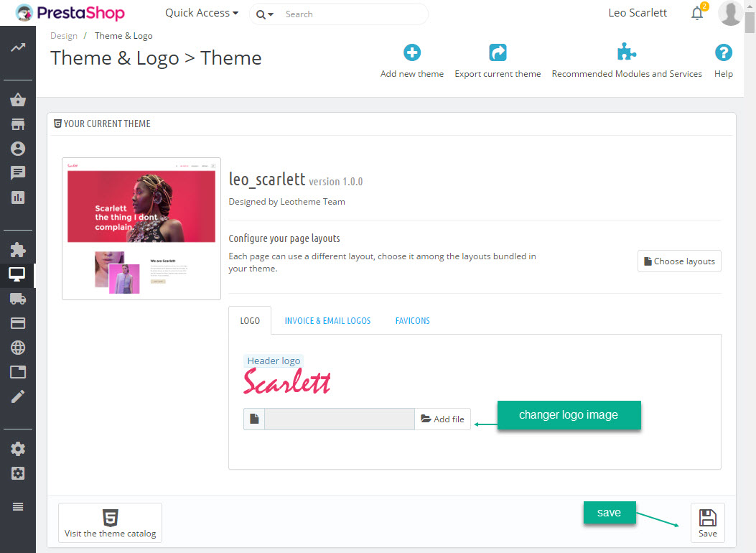
Task: Click the Scarlett header logo image
Action: (287, 381)
